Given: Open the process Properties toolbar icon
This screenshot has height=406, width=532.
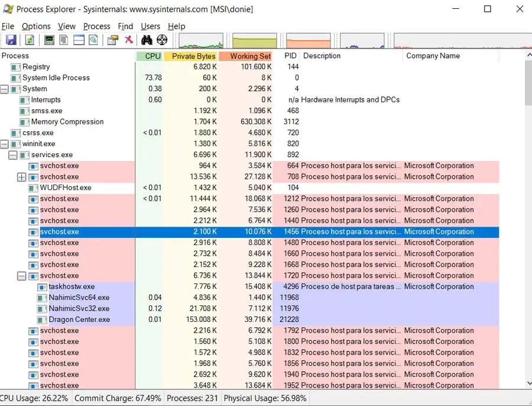Looking at the screenshot, I should (x=113, y=40).
